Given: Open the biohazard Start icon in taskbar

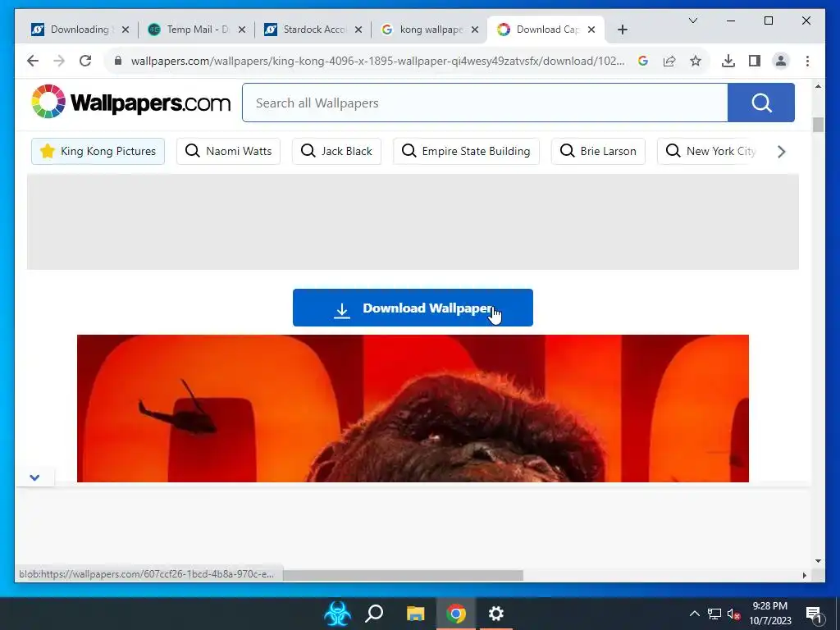Looking at the screenshot, I should click(x=337, y=614).
